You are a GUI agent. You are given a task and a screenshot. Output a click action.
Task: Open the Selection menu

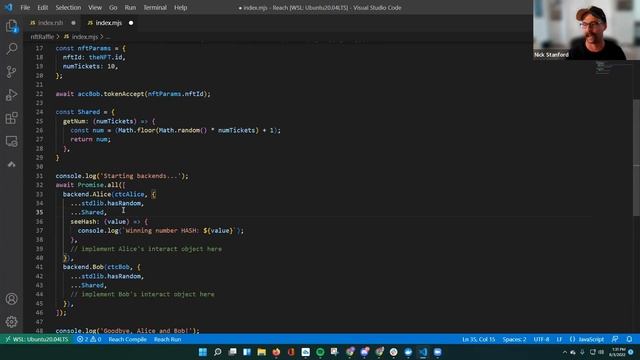(68, 7)
